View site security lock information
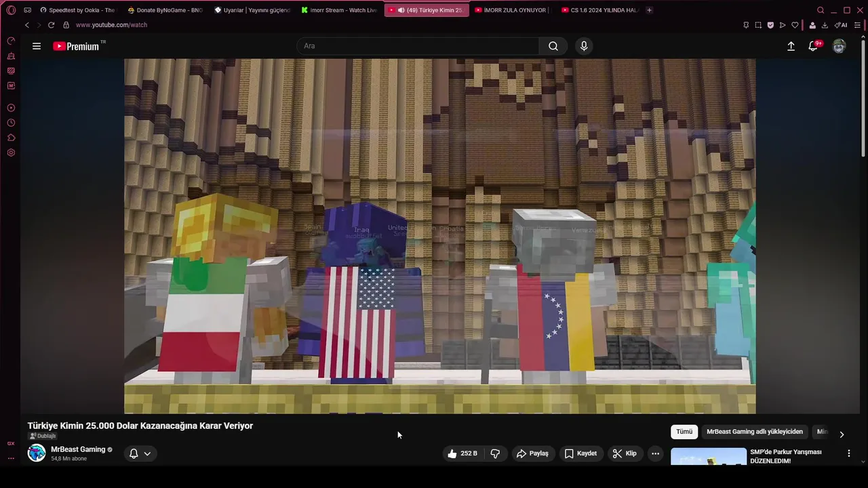The height and width of the screenshot is (488, 868). tap(66, 25)
